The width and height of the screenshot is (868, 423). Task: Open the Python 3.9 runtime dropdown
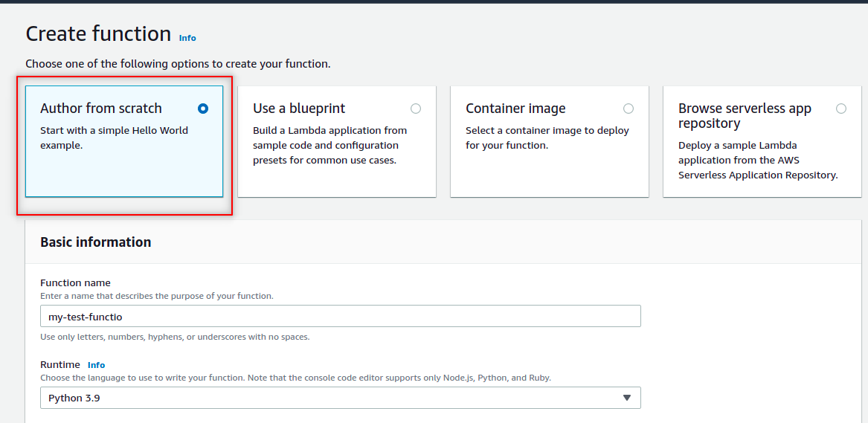(340, 398)
